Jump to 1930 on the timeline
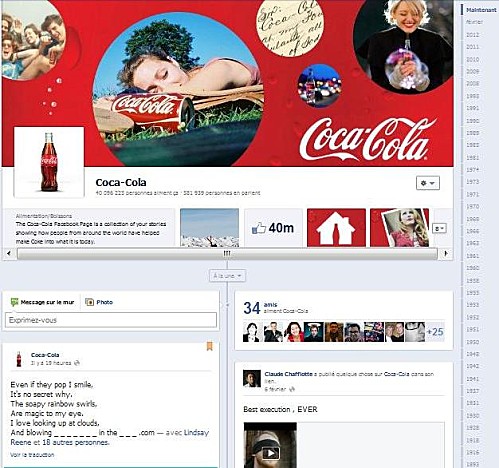 (472, 416)
